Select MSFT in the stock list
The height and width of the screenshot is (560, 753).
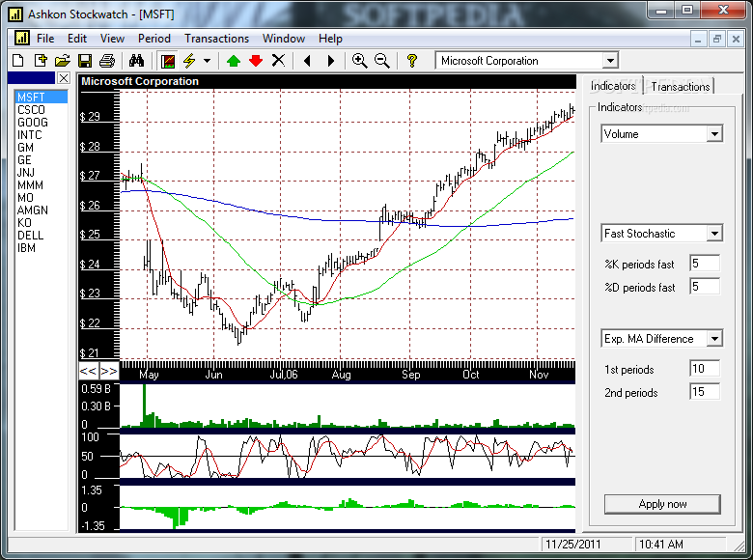click(x=42, y=97)
